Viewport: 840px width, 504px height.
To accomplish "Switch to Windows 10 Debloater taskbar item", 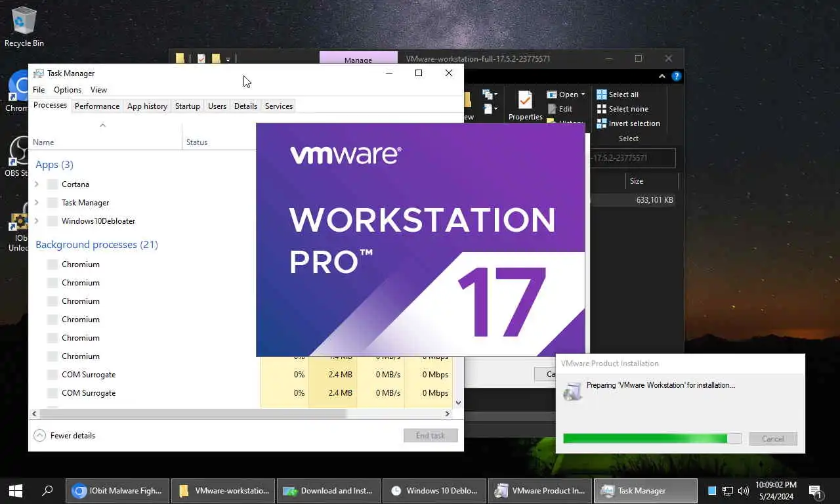I will tap(434, 490).
